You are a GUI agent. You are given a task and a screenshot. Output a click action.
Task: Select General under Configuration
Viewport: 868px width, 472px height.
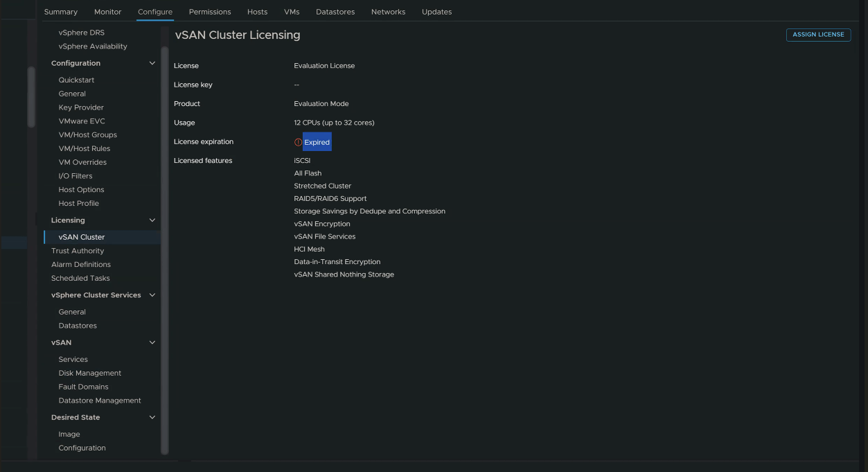pos(72,94)
